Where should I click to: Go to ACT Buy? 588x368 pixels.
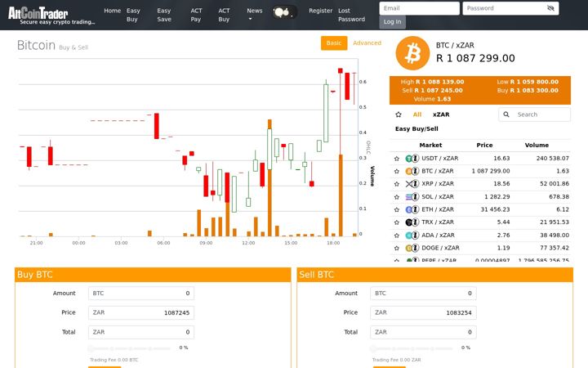tap(224, 15)
